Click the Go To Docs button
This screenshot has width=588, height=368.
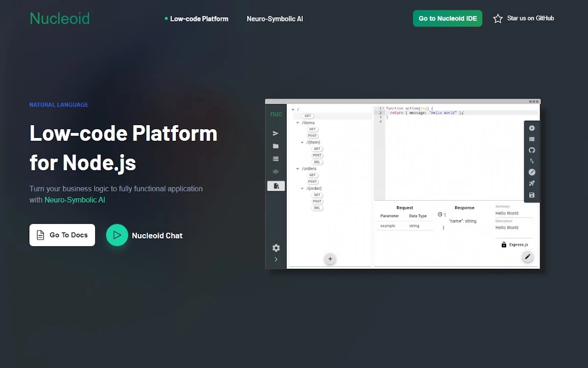[62, 235]
